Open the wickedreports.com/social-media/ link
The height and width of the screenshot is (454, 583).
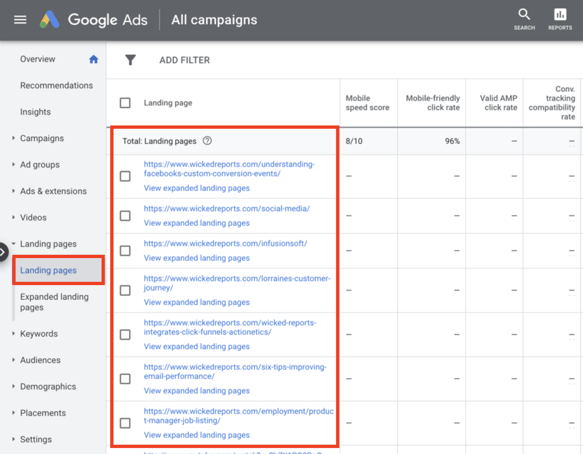pos(226,209)
